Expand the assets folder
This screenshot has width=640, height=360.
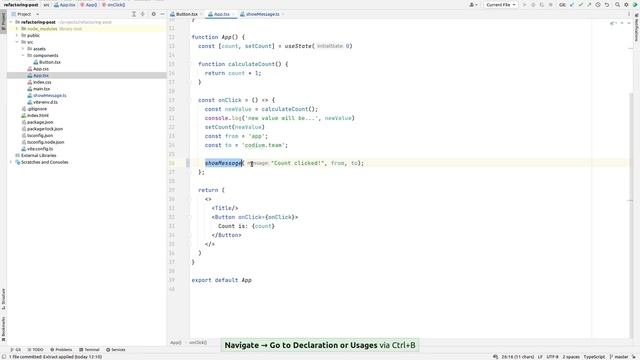tap(23, 49)
